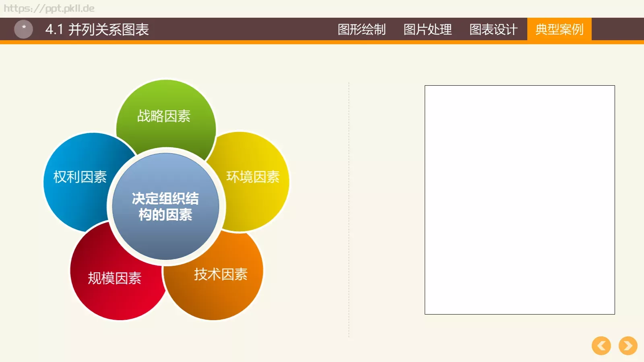Open the 图形绘制 tab
This screenshot has width=644, height=362.
361,29
